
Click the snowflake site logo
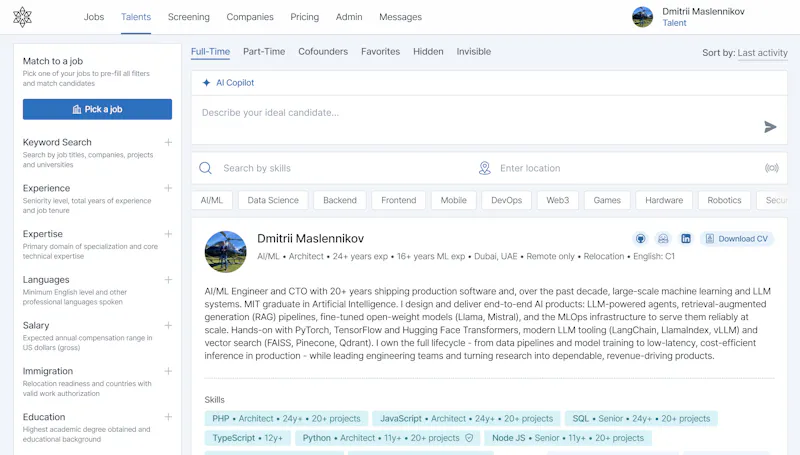(x=22, y=17)
